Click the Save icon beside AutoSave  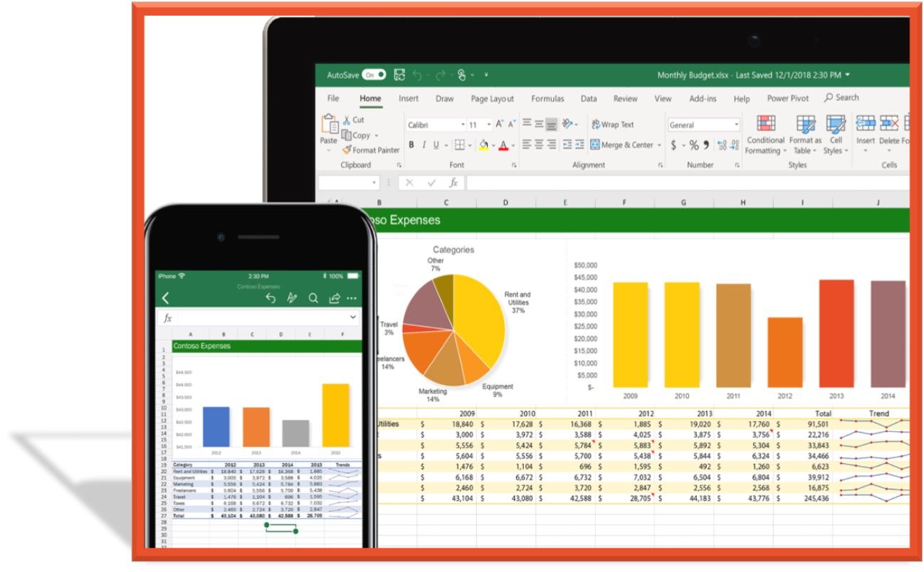399,75
